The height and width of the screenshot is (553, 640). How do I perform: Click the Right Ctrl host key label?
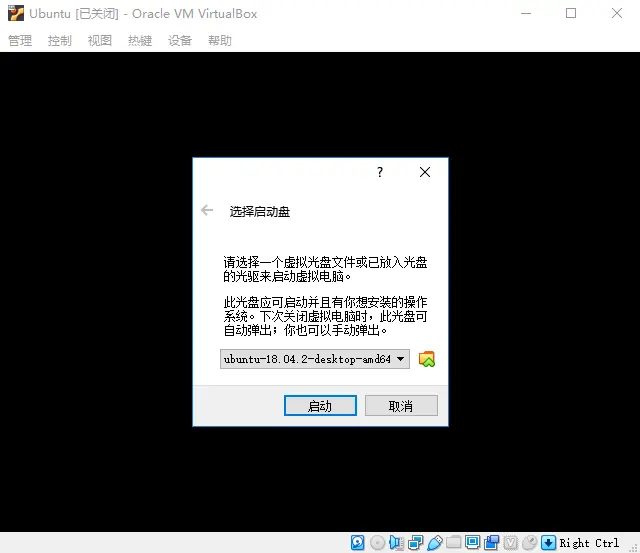point(589,543)
